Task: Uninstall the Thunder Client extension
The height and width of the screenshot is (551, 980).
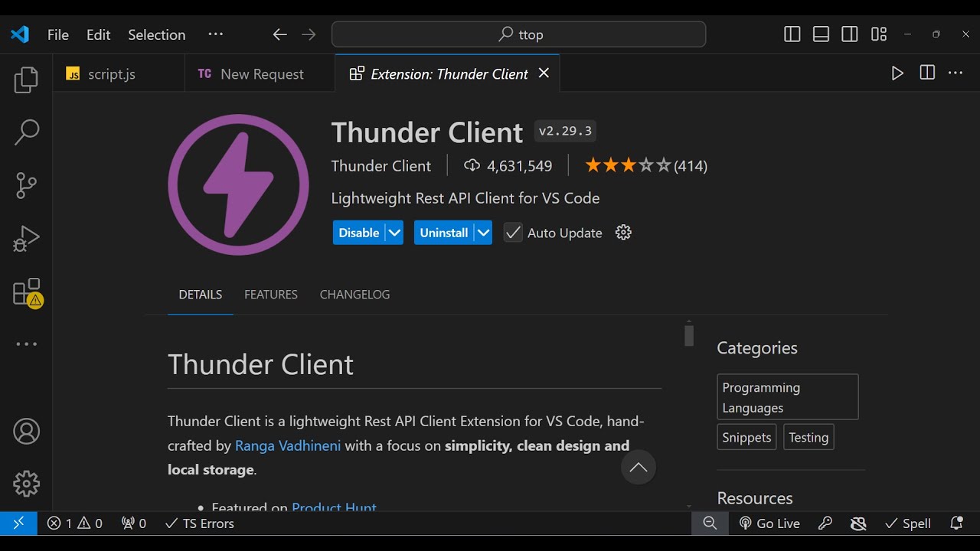Action: (x=444, y=233)
